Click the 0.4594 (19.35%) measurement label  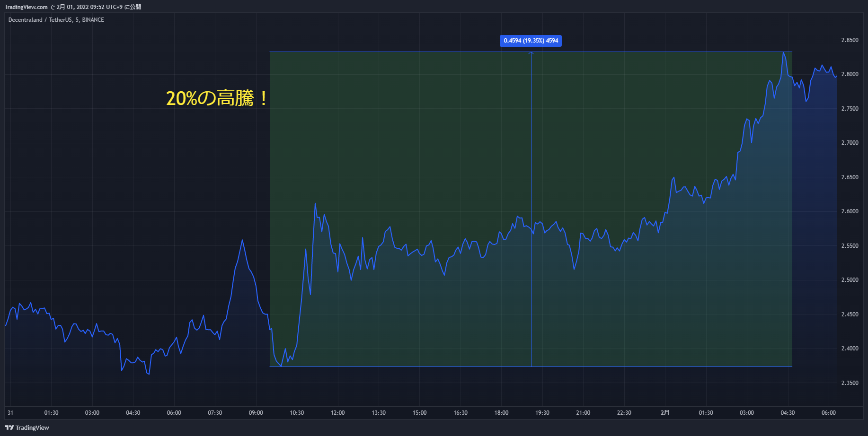pyautogui.click(x=531, y=41)
